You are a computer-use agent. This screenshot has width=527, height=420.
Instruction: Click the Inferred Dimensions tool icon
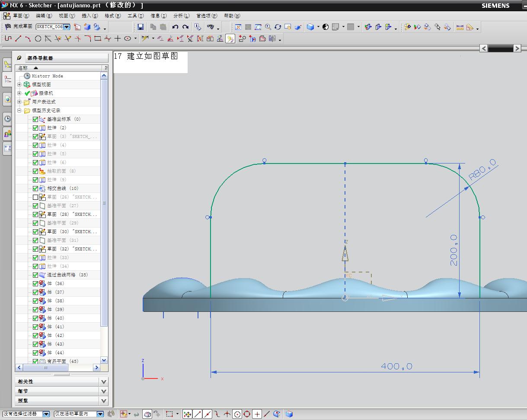tap(145, 38)
